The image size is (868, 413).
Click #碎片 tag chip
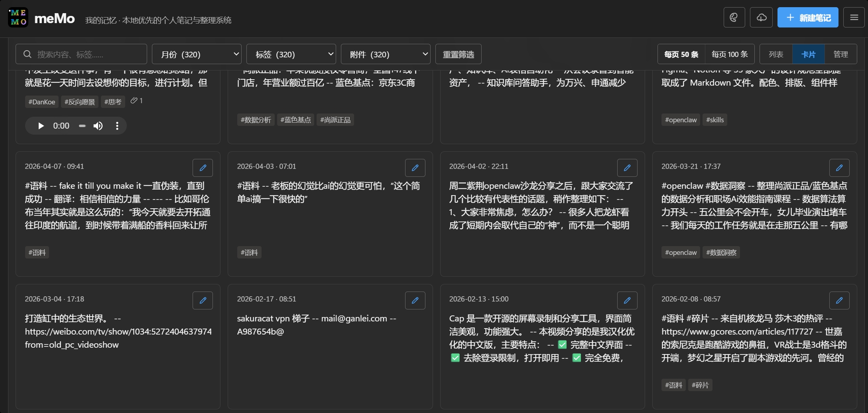[700, 385]
